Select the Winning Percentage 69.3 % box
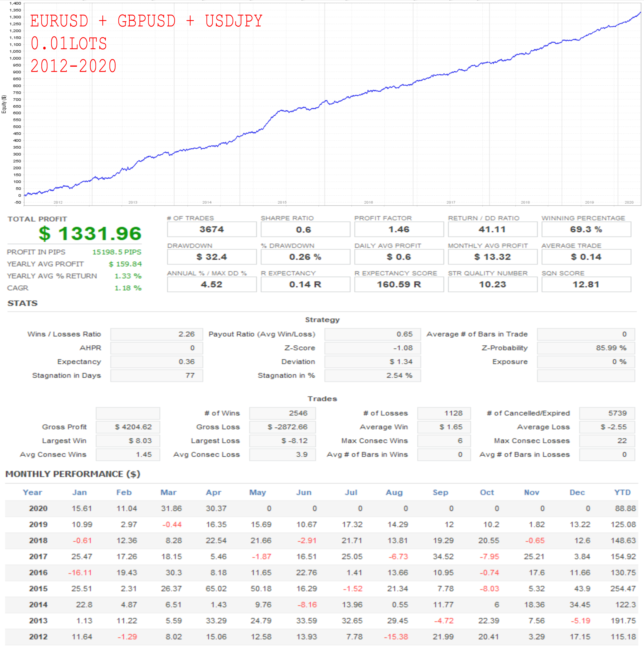 pos(586,229)
